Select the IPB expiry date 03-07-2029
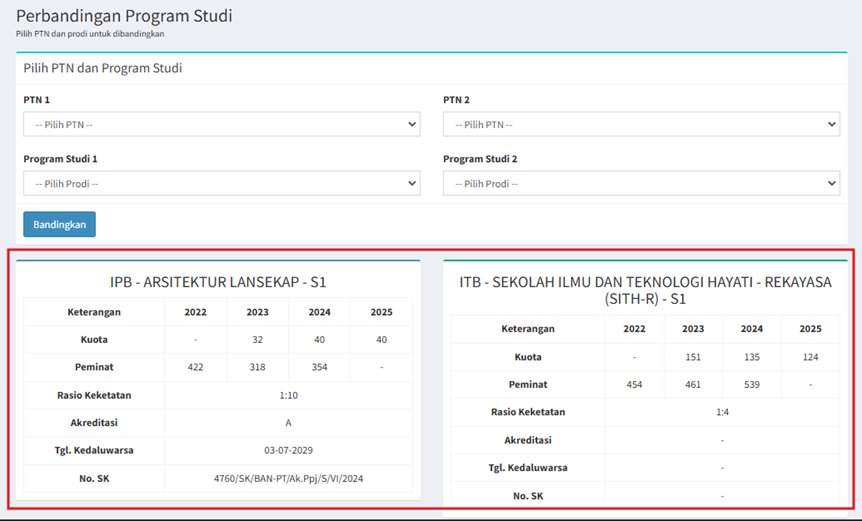Image resolution: width=862 pixels, height=521 pixels. pos(288,450)
